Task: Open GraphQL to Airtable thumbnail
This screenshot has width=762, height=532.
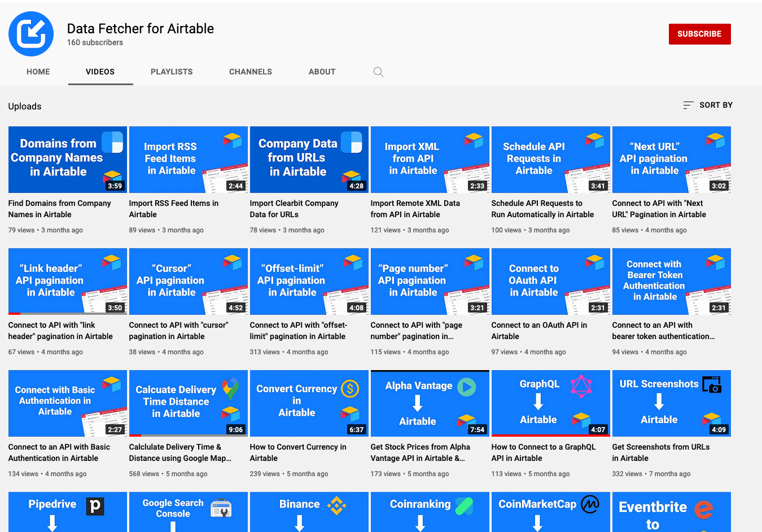Action: coord(551,403)
